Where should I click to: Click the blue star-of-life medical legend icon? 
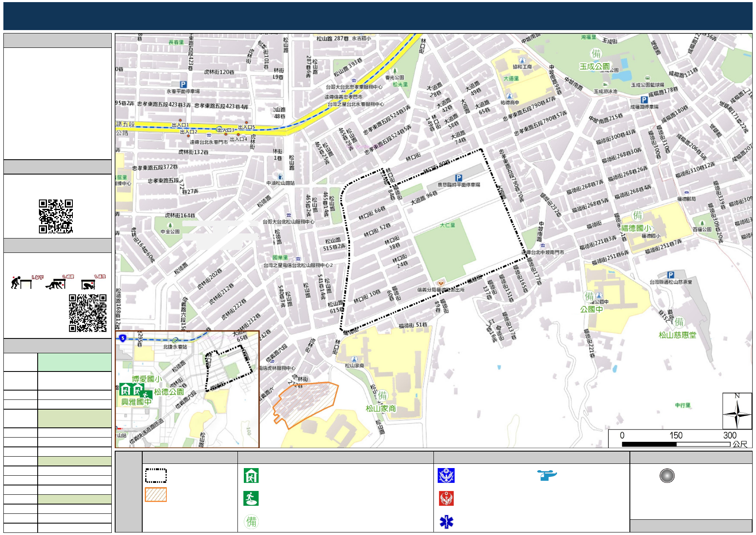point(446,522)
